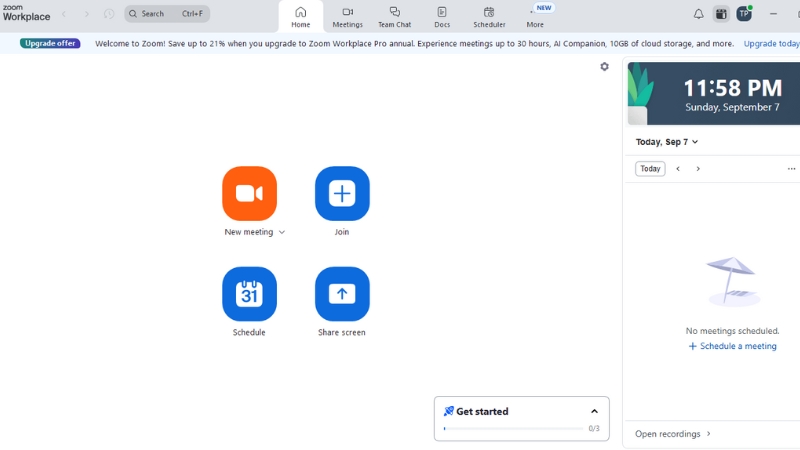Click the Share screen arrow icon
Viewport: 800px width, 450px height.
point(342,294)
